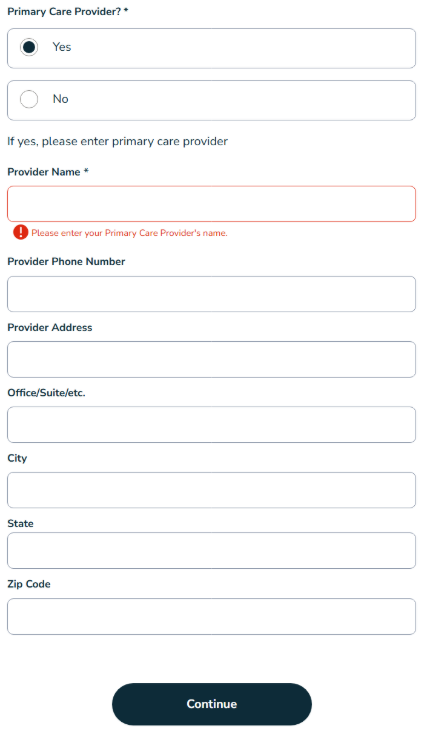
Task: Click the Office/Suite/etc. text field
Action: tap(211, 425)
